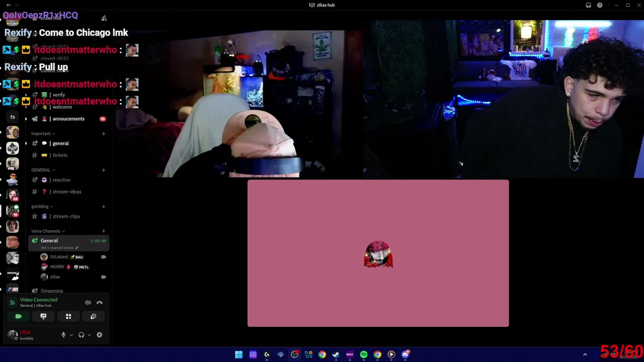The width and height of the screenshot is (644, 362).
Task: Open the ts server icon
Action: [13, 117]
